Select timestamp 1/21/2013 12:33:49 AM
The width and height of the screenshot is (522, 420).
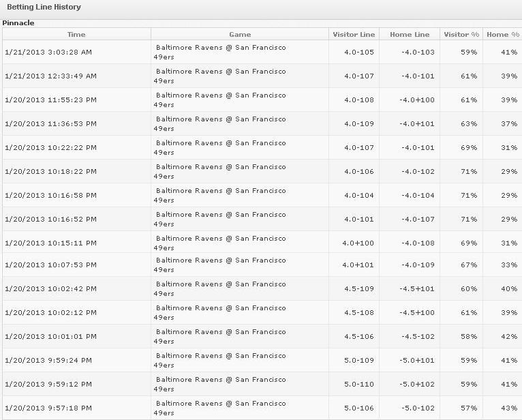pos(50,76)
